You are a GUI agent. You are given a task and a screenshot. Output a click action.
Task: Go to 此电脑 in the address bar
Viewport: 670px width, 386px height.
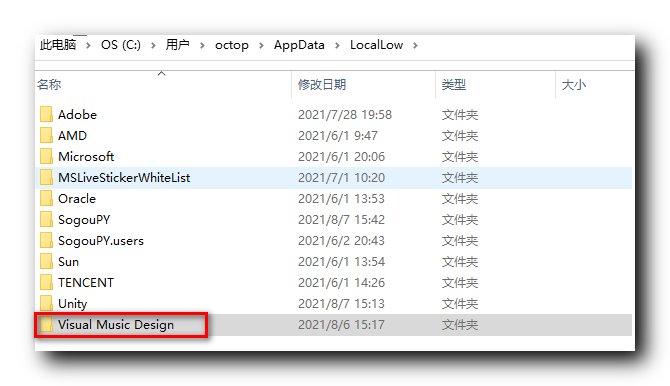pyautogui.click(x=58, y=45)
